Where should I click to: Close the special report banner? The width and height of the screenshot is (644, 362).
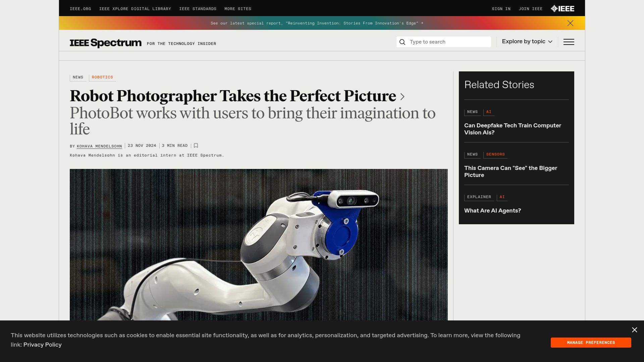tap(570, 23)
